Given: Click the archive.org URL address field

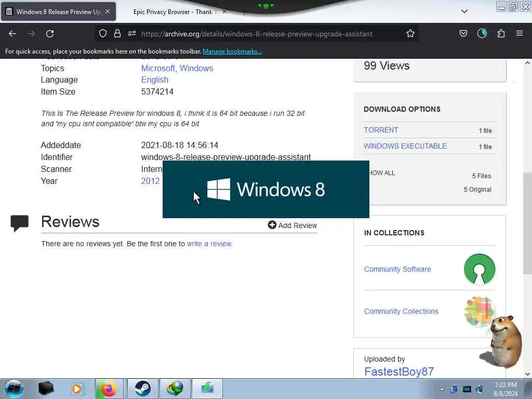Looking at the screenshot, I should [257, 34].
